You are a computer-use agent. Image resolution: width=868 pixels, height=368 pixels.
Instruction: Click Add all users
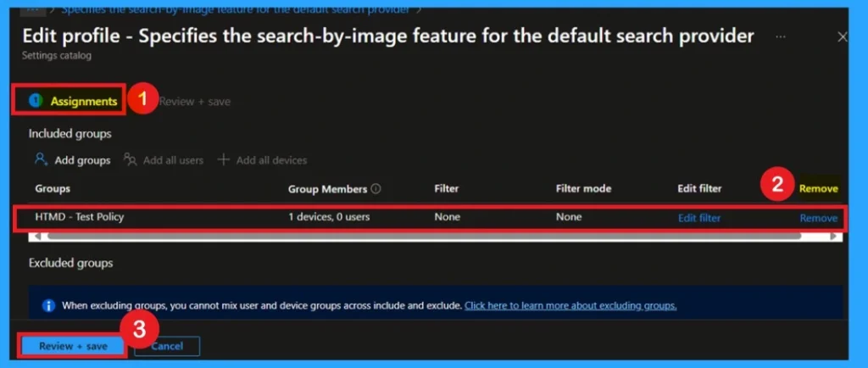click(x=164, y=160)
